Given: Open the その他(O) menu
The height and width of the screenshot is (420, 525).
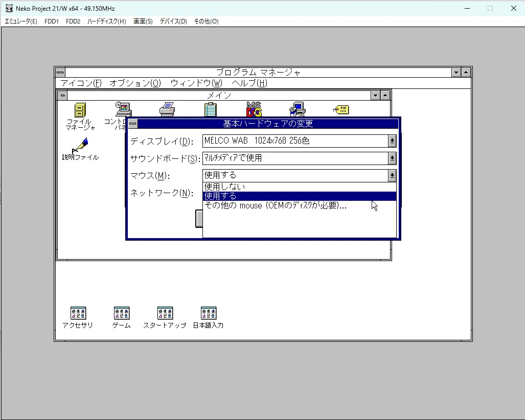Looking at the screenshot, I should (206, 21).
